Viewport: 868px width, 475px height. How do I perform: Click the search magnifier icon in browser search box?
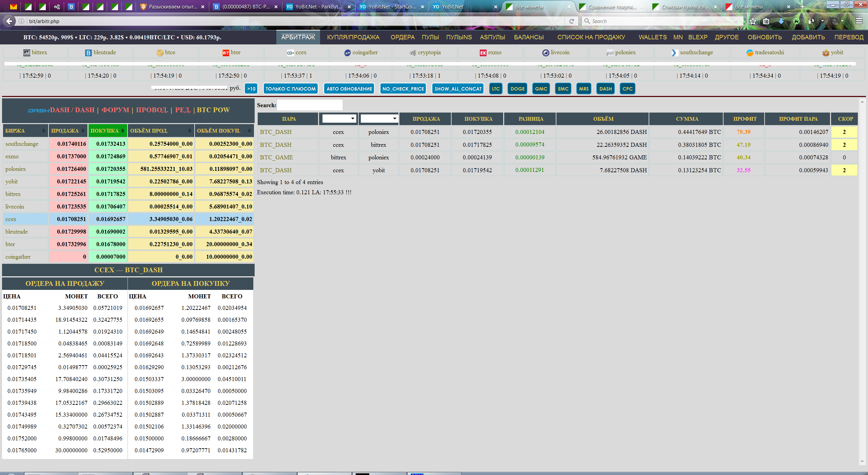[587, 21]
